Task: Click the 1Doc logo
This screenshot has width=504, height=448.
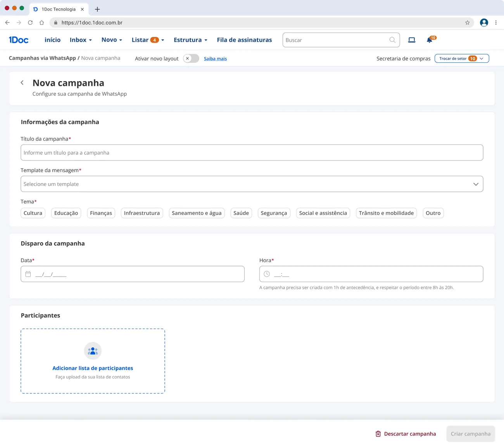Action: pyautogui.click(x=19, y=40)
